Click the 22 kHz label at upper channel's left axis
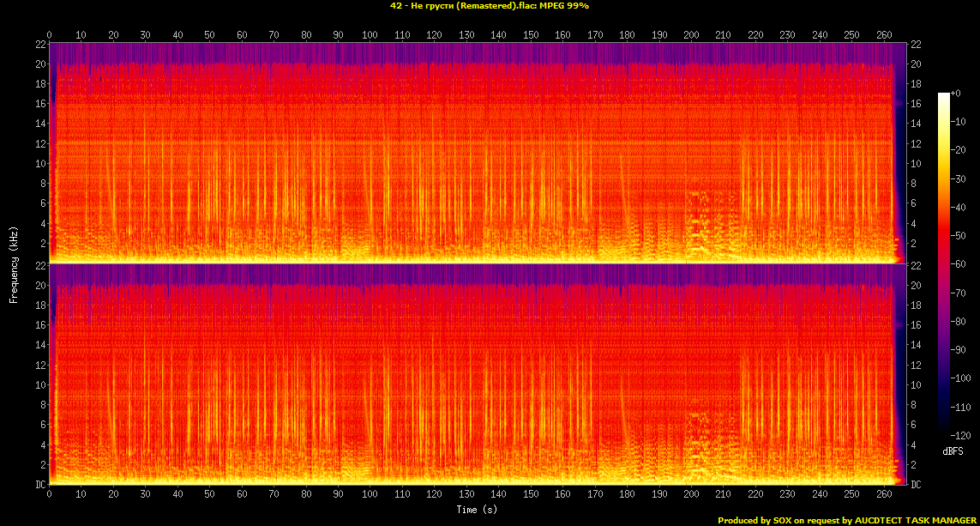980x526 pixels. point(39,45)
